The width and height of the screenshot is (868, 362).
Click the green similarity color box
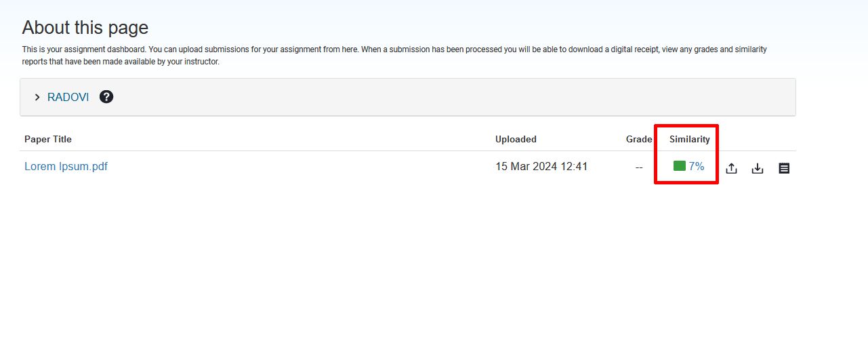tap(680, 166)
